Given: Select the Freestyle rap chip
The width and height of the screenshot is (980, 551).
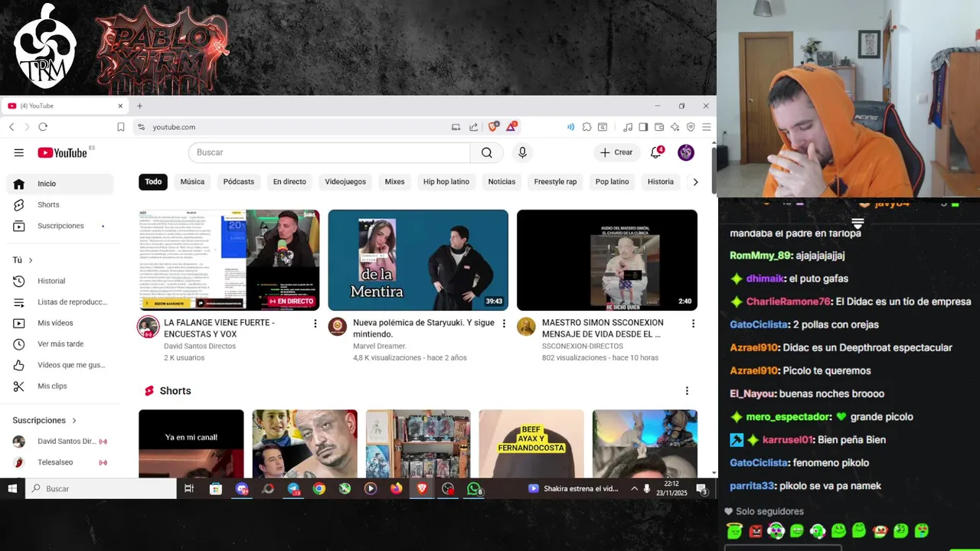Looking at the screenshot, I should 555,181.
